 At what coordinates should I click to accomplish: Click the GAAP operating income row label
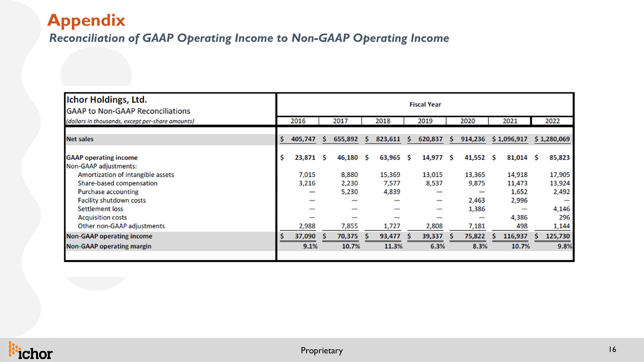coord(102,158)
